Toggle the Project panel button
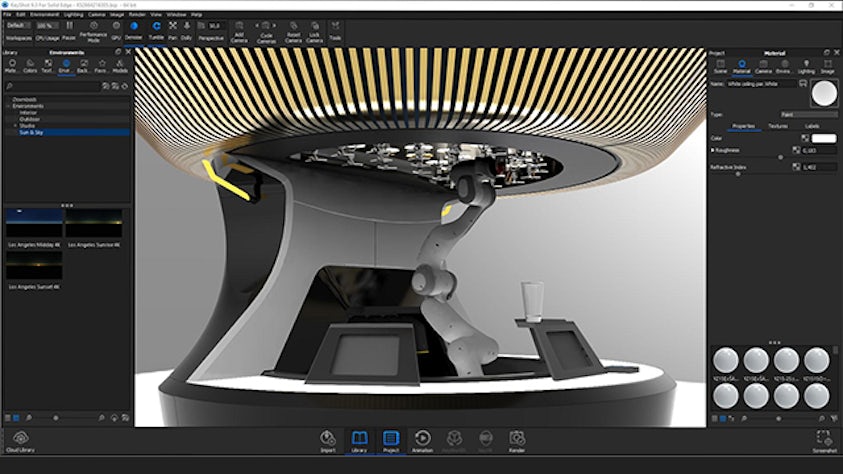 tap(391, 441)
